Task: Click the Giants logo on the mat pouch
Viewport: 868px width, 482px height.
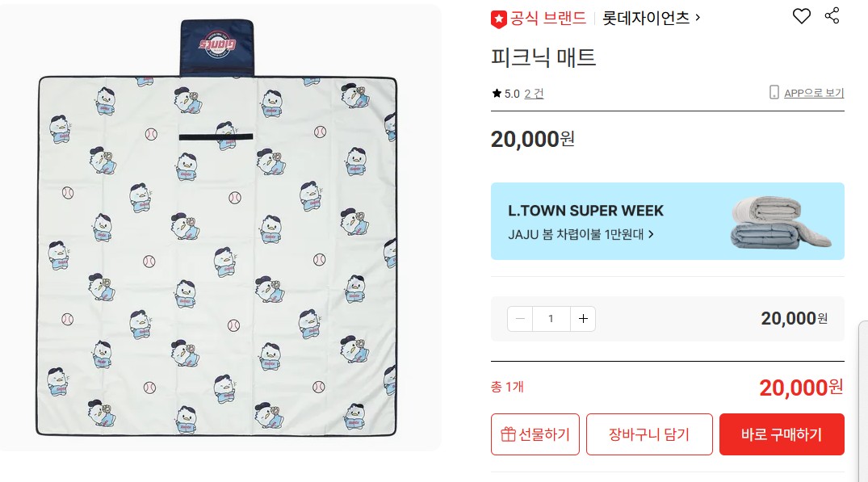Action: [x=217, y=44]
